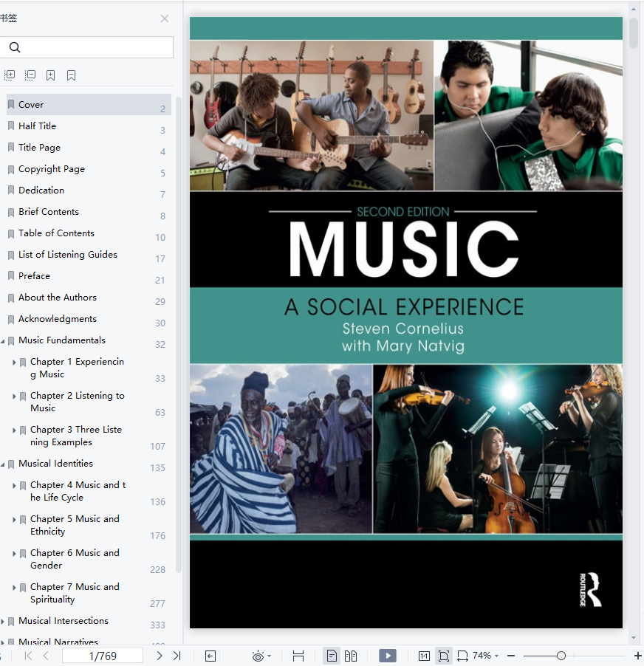
Task: Expand all bookmarks in the panel
Action: pos(10,75)
